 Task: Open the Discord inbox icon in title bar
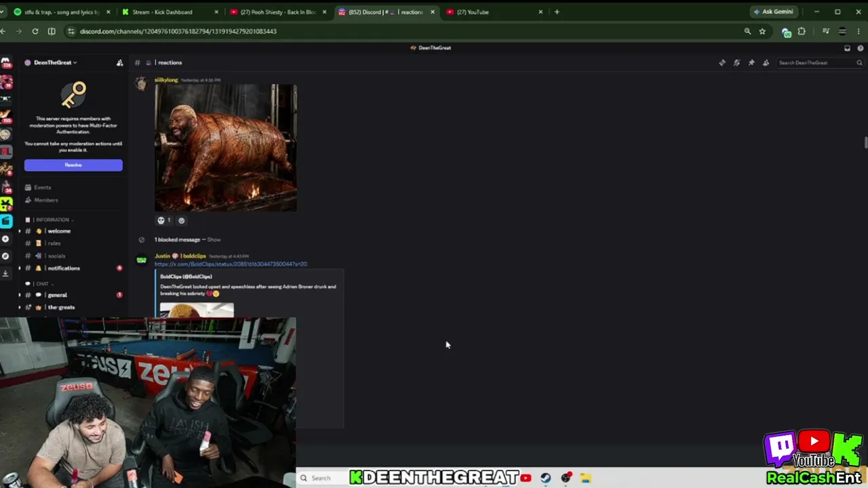click(847, 48)
